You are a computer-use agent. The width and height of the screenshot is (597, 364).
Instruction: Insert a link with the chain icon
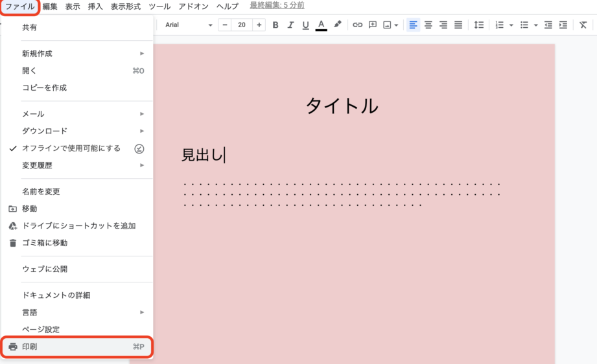click(x=357, y=25)
